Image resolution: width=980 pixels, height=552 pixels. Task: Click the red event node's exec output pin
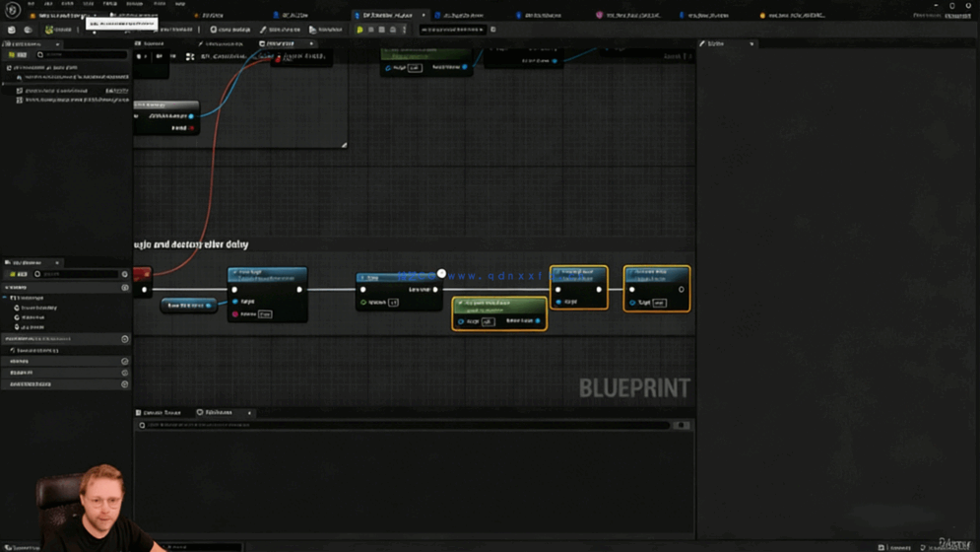(x=145, y=290)
